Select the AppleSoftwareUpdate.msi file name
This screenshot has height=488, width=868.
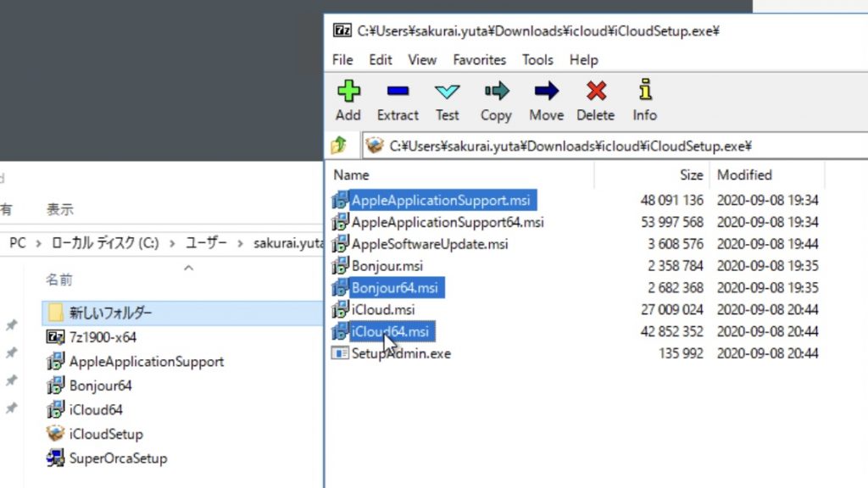click(x=430, y=244)
